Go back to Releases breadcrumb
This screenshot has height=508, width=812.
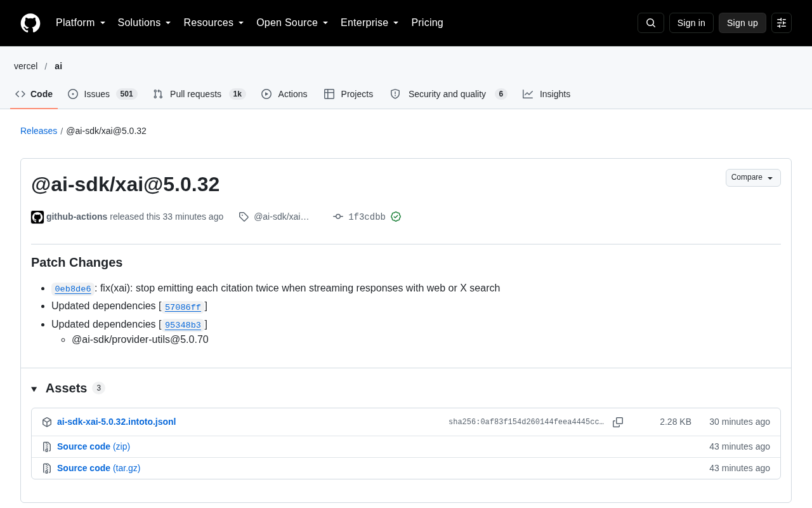click(x=39, y=131)
